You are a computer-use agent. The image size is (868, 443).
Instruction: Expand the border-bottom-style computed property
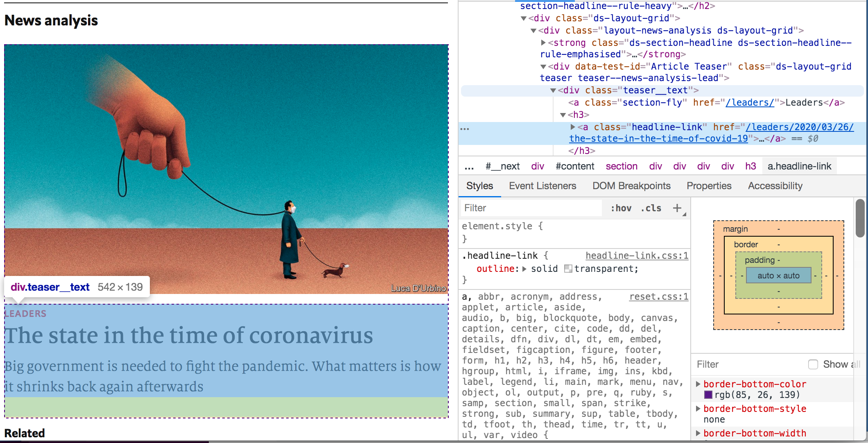[x=698, y=409]
